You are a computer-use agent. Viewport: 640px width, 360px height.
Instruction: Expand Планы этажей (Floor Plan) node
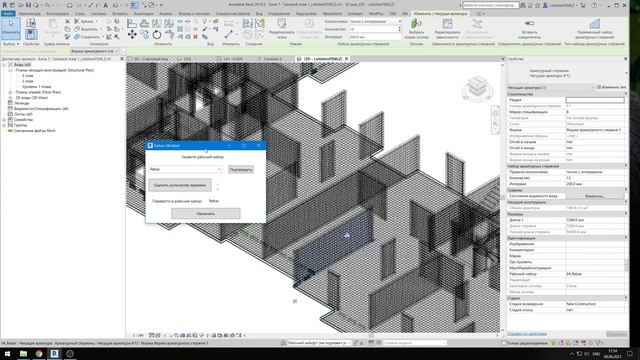[x=10, y=92]
